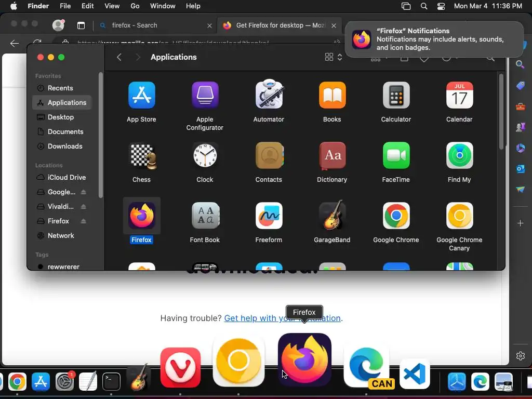Switch to firefox - Search tab

[155, 25]
